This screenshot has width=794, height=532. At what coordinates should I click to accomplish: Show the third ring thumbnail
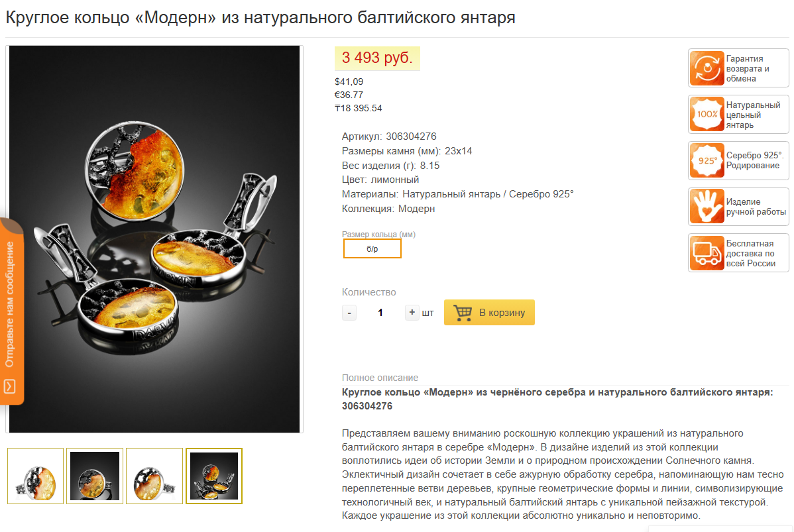pyautogui.click(x=154, y=476)
